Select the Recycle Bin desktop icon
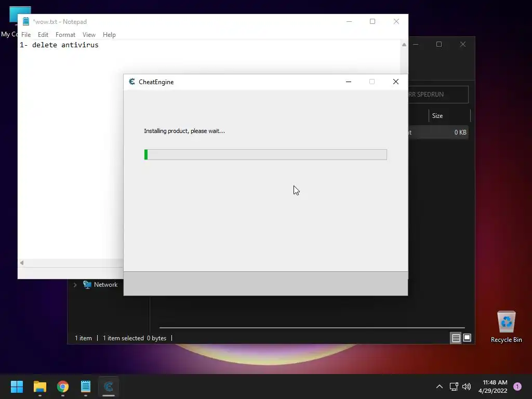The width and height of the screenshot is (532, 399). (506, 327)
